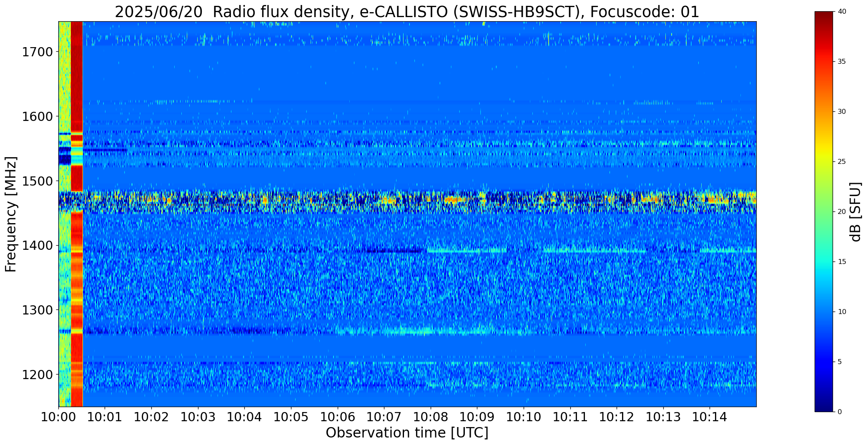Click the colorbar tick value 15
This screenshot has width=868, height=445.
click(842, 262)
